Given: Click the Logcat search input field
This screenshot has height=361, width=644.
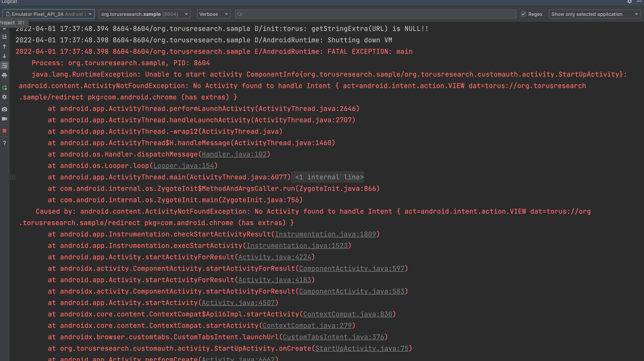Looking at the screenshot, I should click(x=375, y=14).
